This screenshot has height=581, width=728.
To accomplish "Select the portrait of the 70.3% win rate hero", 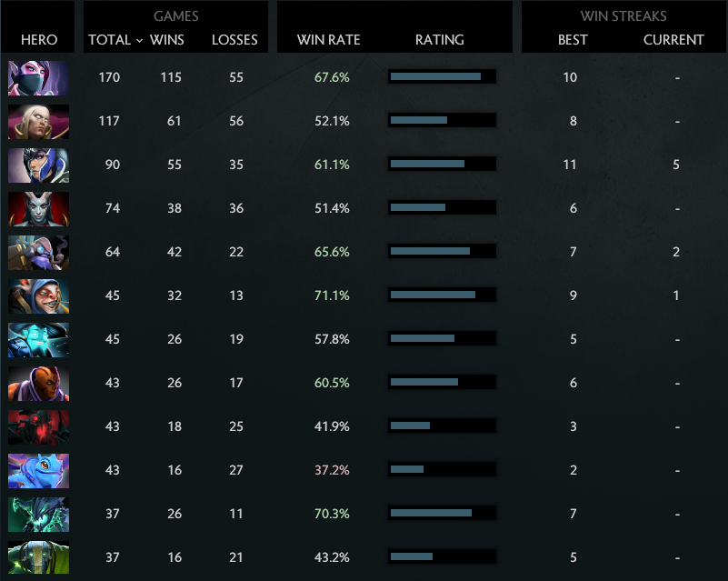I will (38, 514).
